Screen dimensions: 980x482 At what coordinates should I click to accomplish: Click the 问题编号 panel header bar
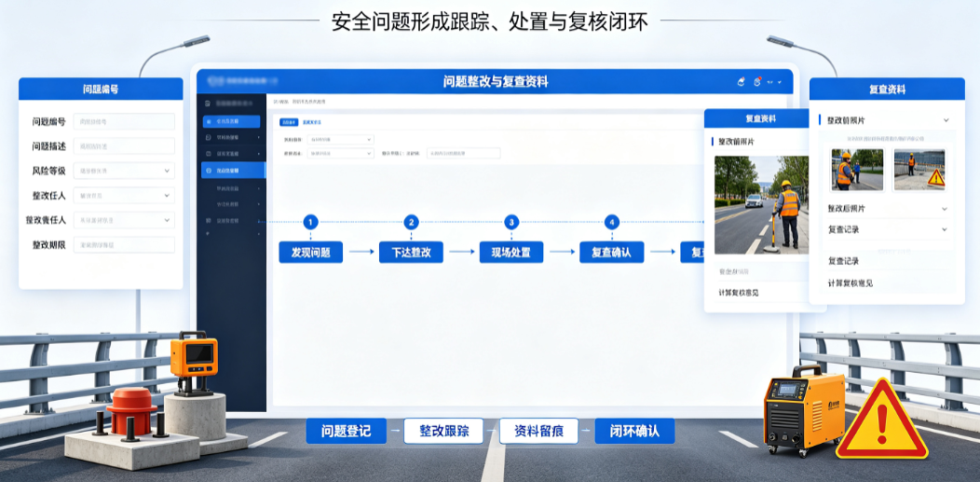(x=101, y=89)
